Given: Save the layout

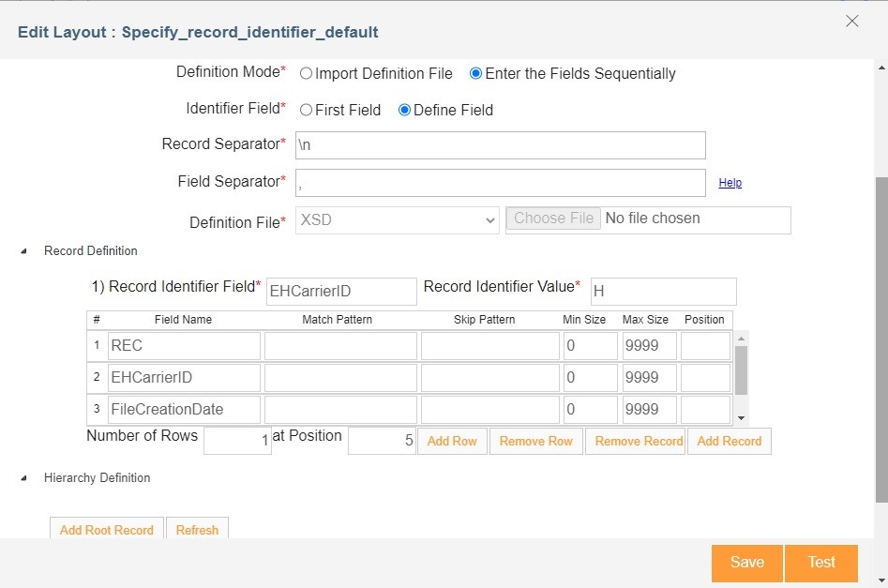Looking at the screenshot, I should 747,563.
